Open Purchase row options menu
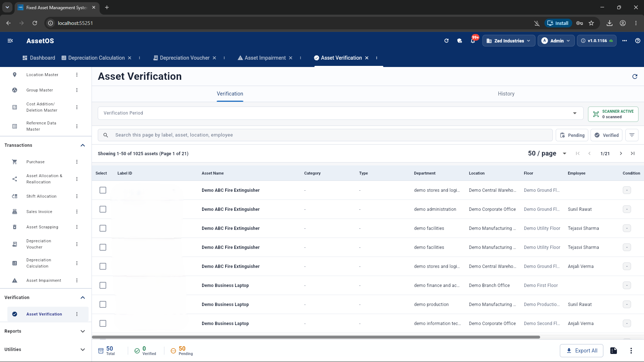 (77, 162)
